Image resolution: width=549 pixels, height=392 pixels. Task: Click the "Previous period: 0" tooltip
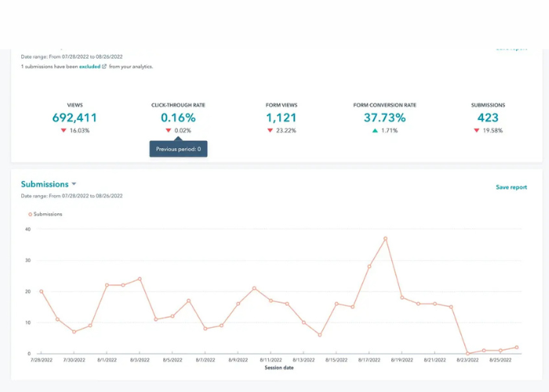178,148
